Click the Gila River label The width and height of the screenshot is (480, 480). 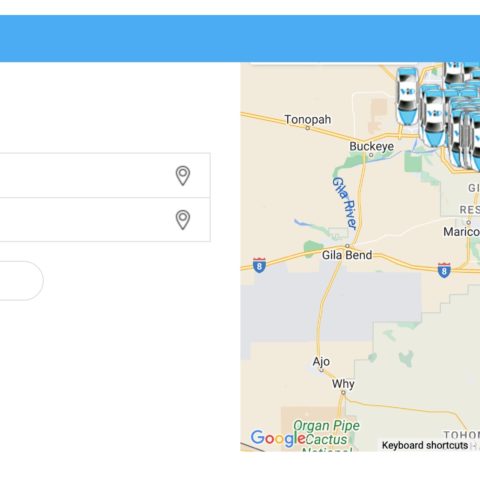[345, 203]
